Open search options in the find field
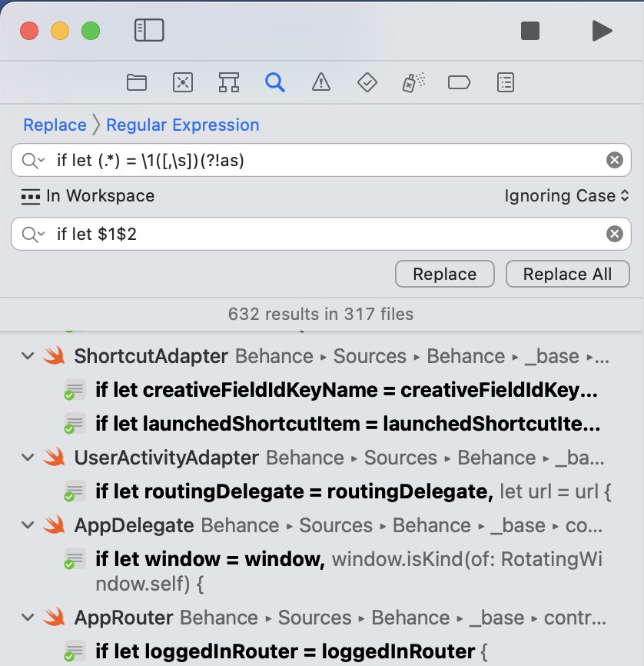Viewport: 644px width, 666px height. pyautogui.click(x=33, y=161)
